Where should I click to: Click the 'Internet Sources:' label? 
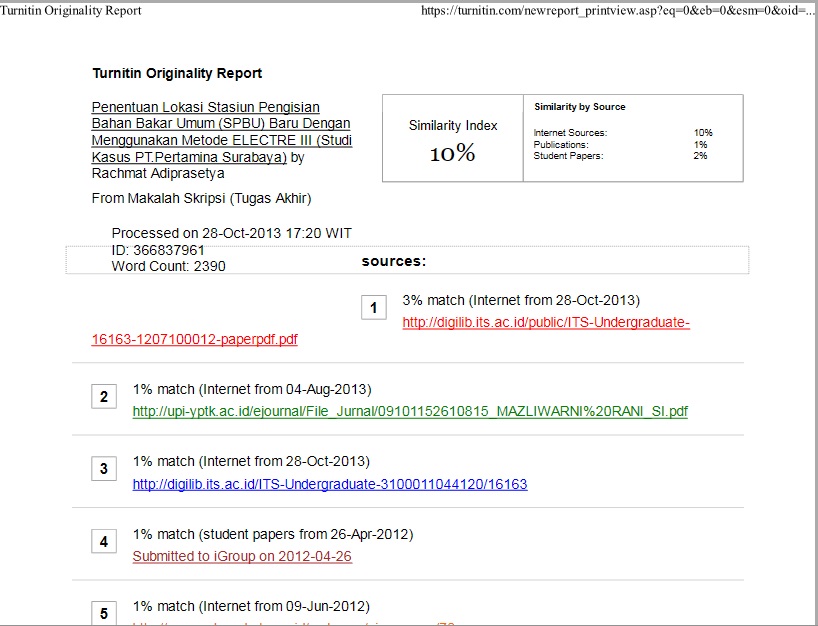570,133
